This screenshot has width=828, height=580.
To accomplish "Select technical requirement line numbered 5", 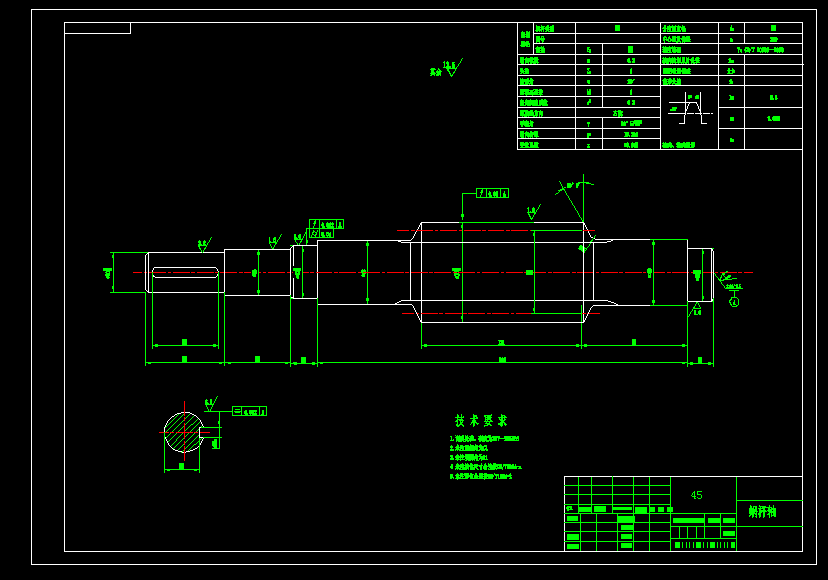I will pos(481,476).
